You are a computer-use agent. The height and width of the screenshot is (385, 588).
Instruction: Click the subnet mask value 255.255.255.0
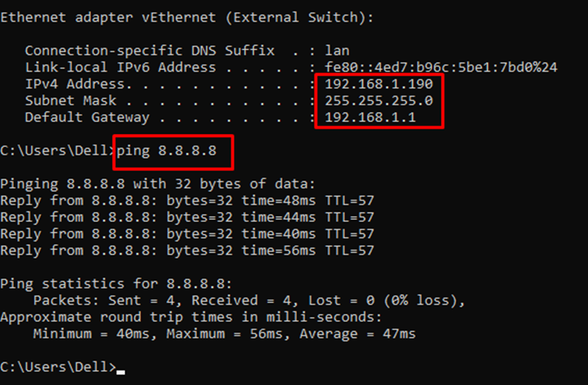tap(379, 101)
